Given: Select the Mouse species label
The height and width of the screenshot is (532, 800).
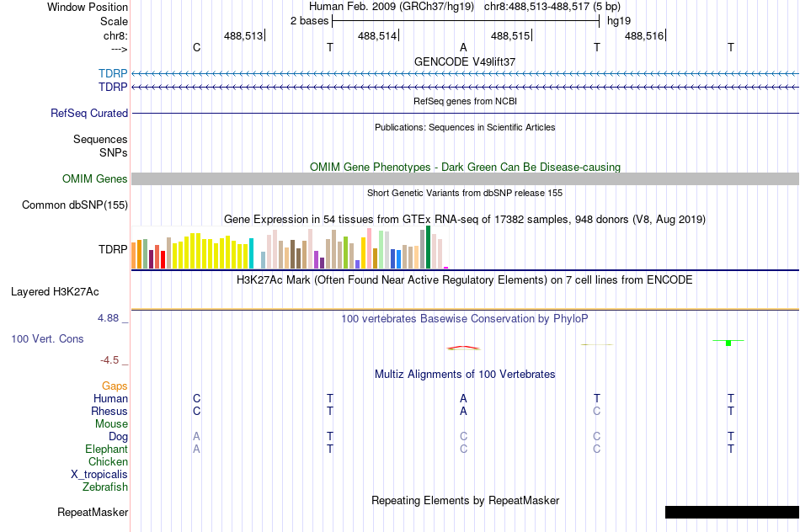Looking at the screenshot, I should click(112, 424).
